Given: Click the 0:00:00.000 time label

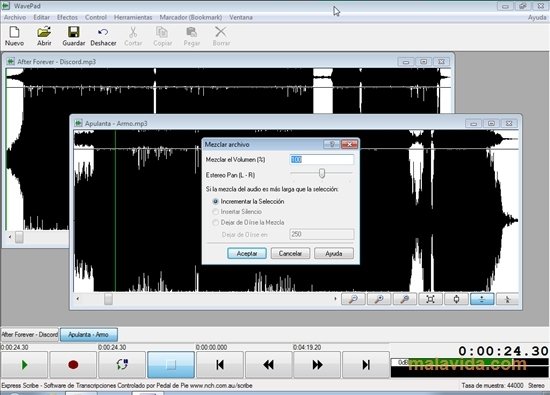Looking at the screenshot, I should [211, 347].
